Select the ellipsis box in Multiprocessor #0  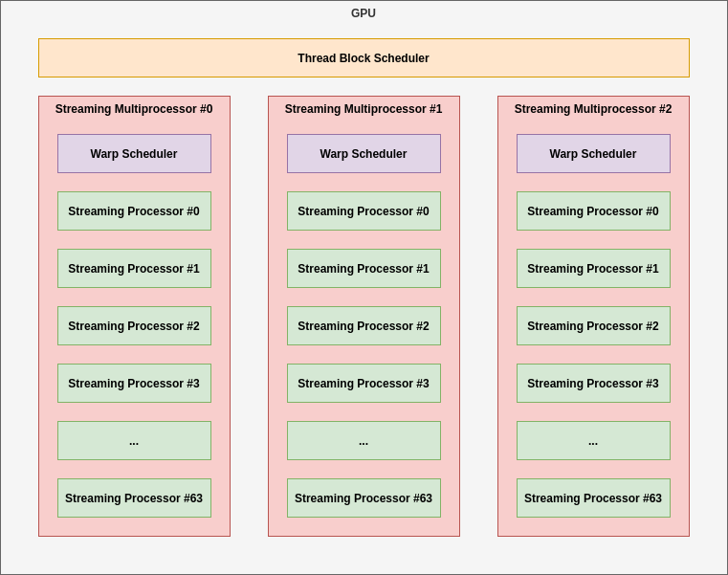[x=134, y=441]
